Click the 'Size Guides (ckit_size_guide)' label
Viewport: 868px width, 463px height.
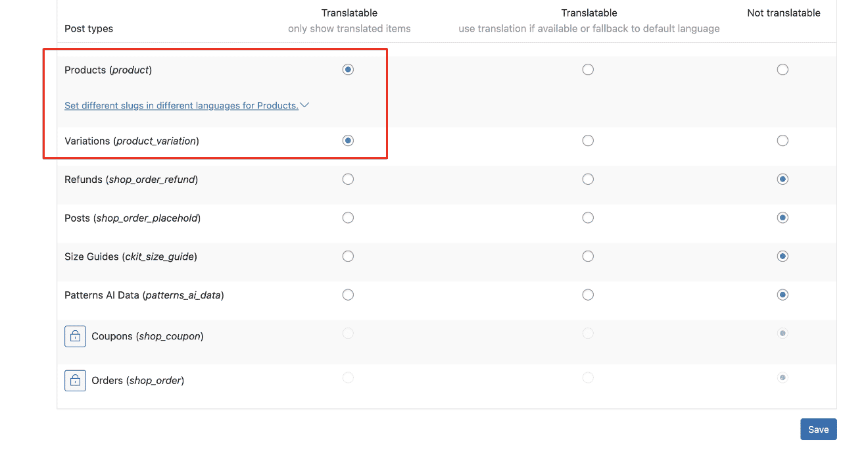131,256
